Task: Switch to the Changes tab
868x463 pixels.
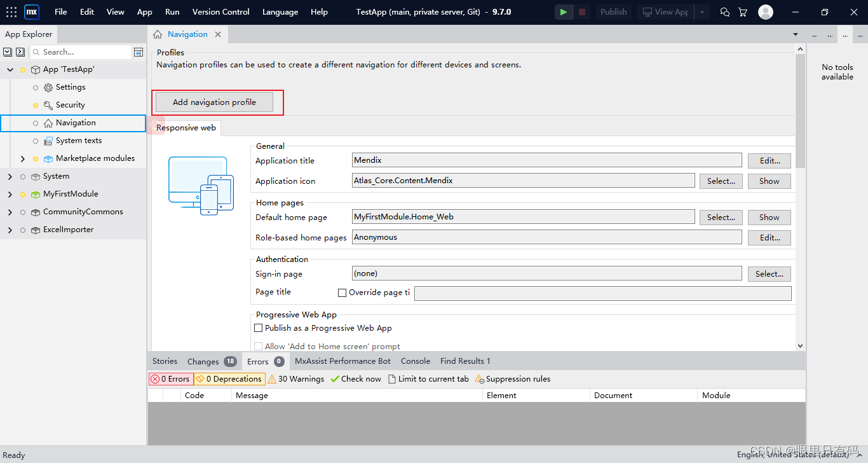Action: tap(212, 361)
